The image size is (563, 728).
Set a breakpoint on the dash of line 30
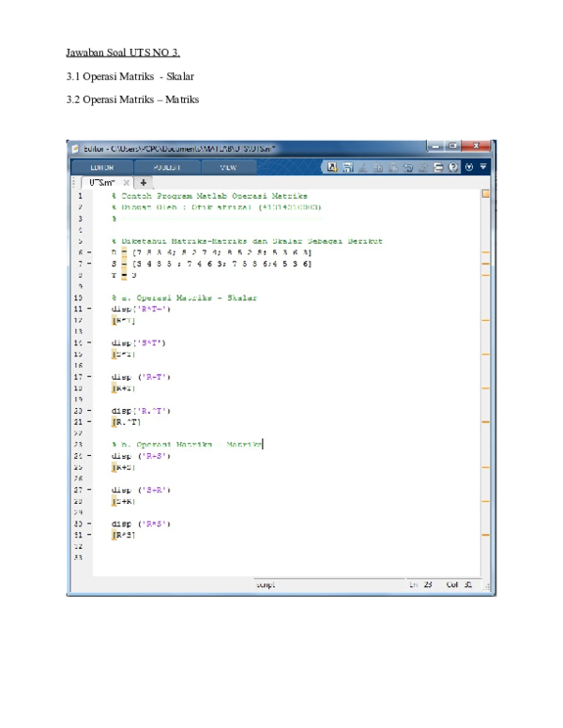pyautogui.click(x=89, y=523)
